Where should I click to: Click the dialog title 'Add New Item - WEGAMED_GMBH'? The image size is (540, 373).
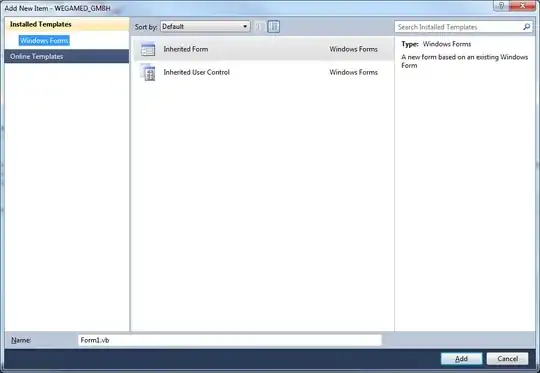point(58,8)
